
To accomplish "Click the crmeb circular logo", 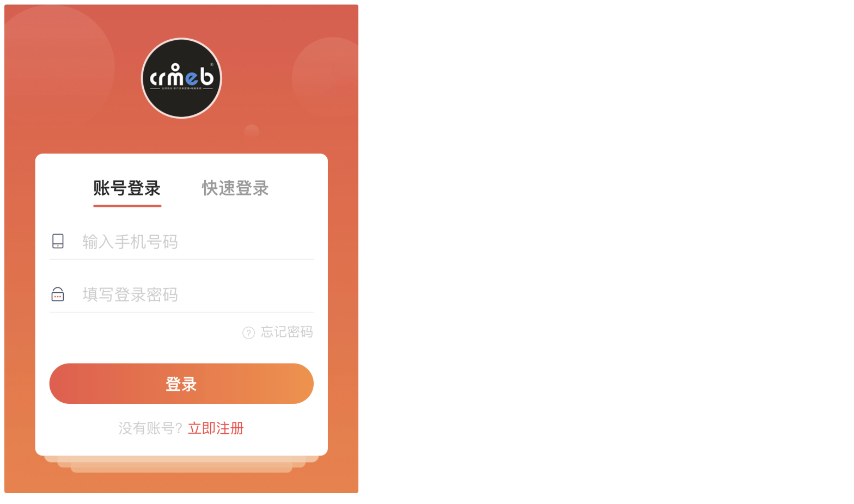I will point(181,78).
